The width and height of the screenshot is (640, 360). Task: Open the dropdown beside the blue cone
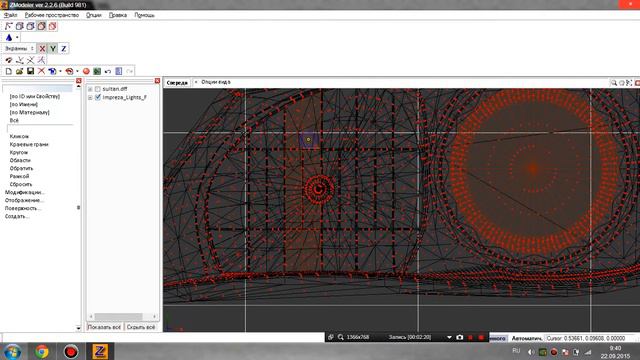17,38
